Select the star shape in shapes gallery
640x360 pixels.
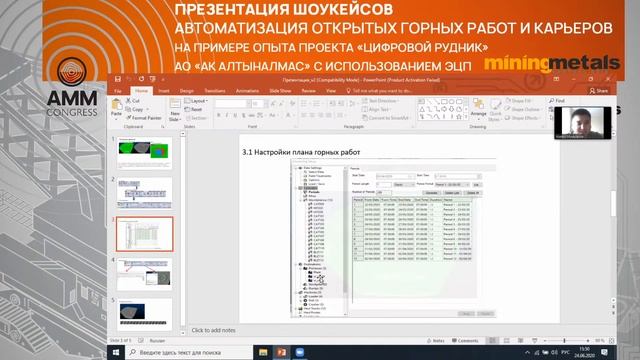[x=459, y=117]
